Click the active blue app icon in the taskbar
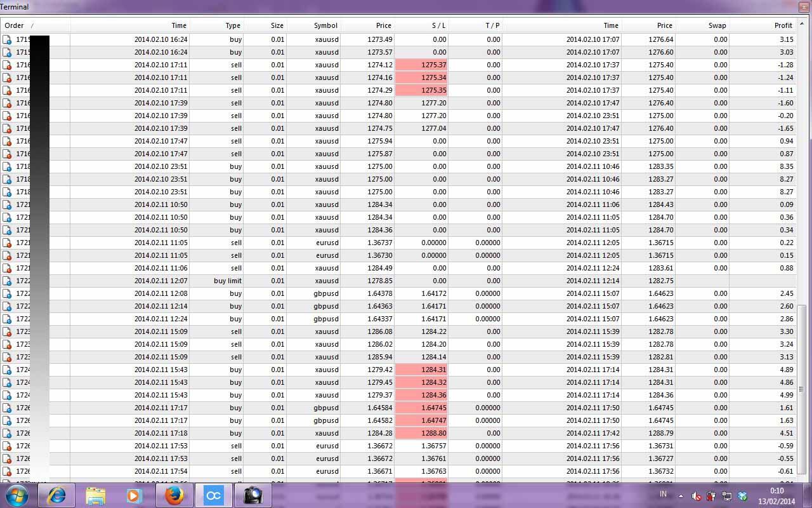The width and height of the screenshot is (812, 508). pos(213,495)
